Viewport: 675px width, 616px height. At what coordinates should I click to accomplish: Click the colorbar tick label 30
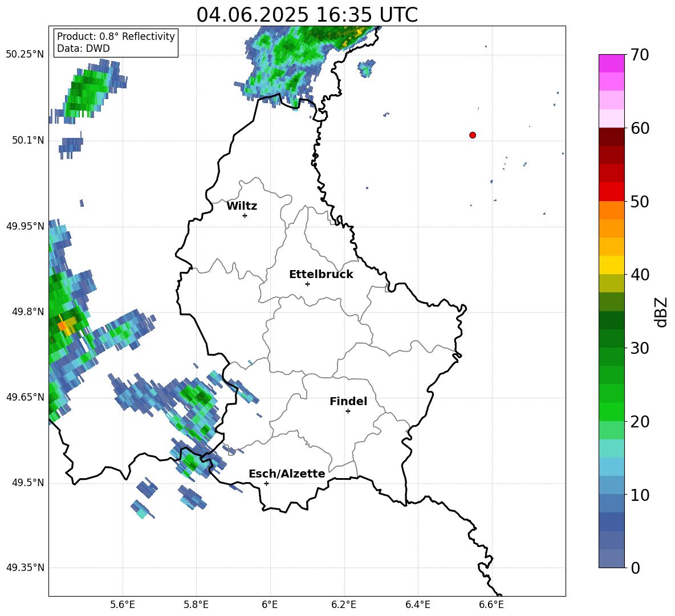pyautogui.click(x=640, y=348)
